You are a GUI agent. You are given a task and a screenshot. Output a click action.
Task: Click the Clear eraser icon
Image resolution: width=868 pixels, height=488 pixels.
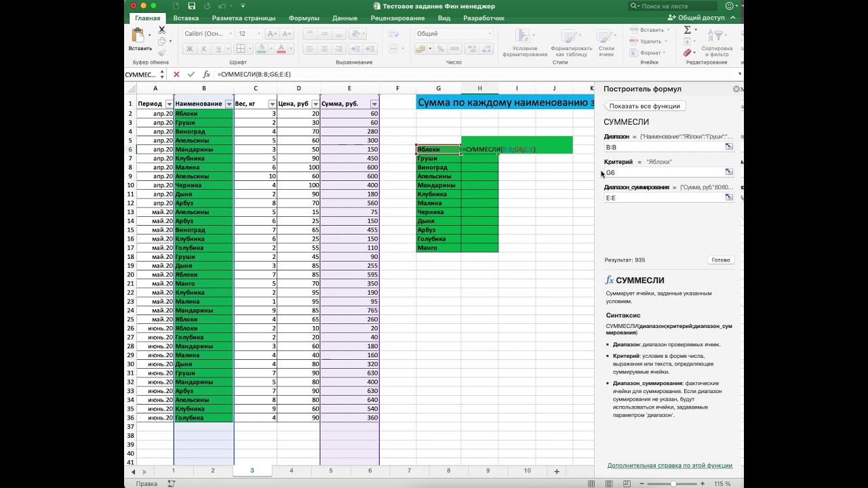(x=687, y=53)
